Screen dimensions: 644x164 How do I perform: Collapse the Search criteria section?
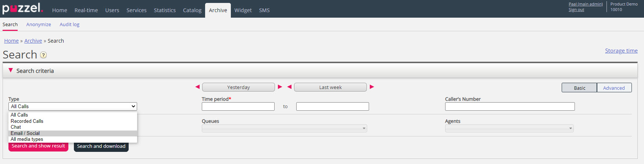(11, 70)
